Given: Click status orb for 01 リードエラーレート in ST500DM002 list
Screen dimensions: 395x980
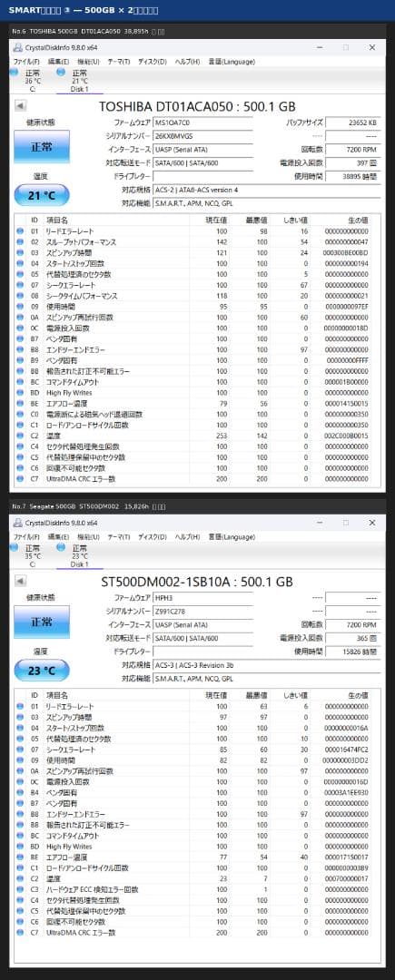Looking at the screenshot, I should [20, 706].
